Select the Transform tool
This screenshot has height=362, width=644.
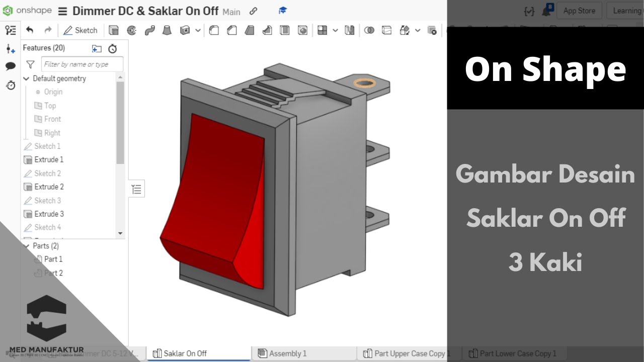click(405, 30)
